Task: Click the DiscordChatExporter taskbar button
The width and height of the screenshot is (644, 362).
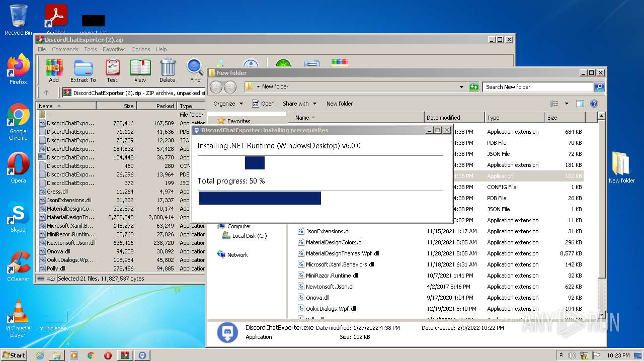Action: pyautogui.click(x=142, y=355)
